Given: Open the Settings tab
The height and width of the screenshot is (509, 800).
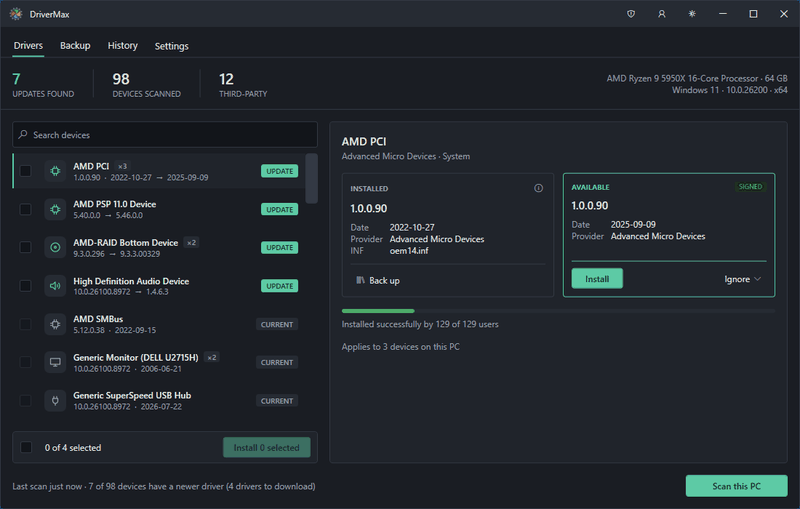Looking at the screenshot, I should [x=171, y=46].
